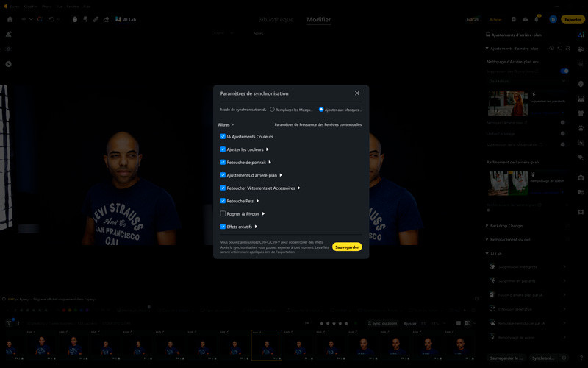588x368 pixels.
Task: Select Ajouter aux Masques radio option
Action: tap(340, 110)
